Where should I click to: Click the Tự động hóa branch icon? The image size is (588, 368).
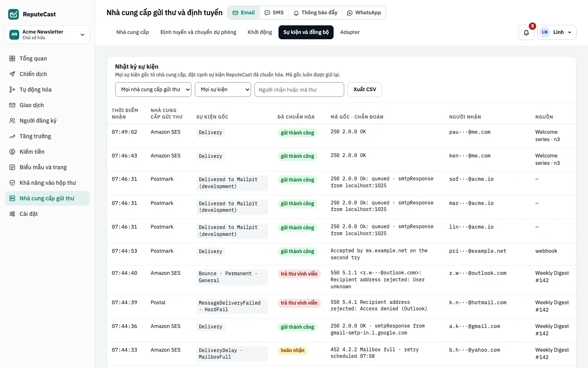coord(12,90)
